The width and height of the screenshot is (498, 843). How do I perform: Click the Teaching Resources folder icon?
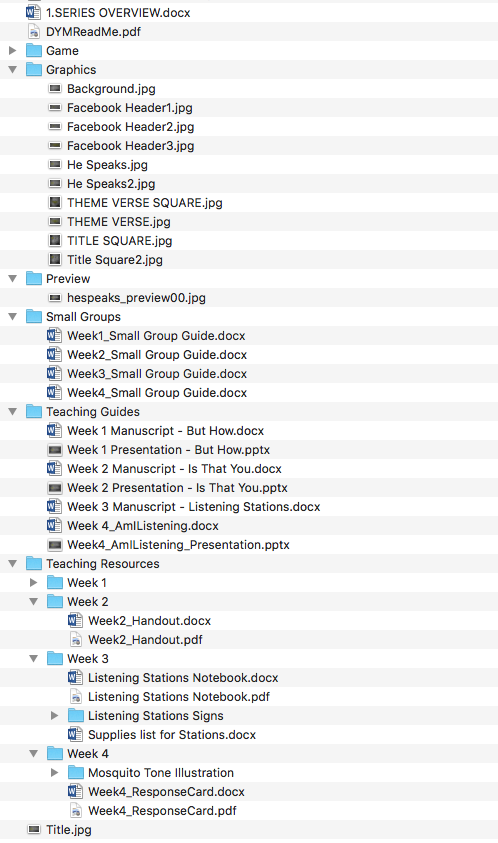(x=34, y=563)
